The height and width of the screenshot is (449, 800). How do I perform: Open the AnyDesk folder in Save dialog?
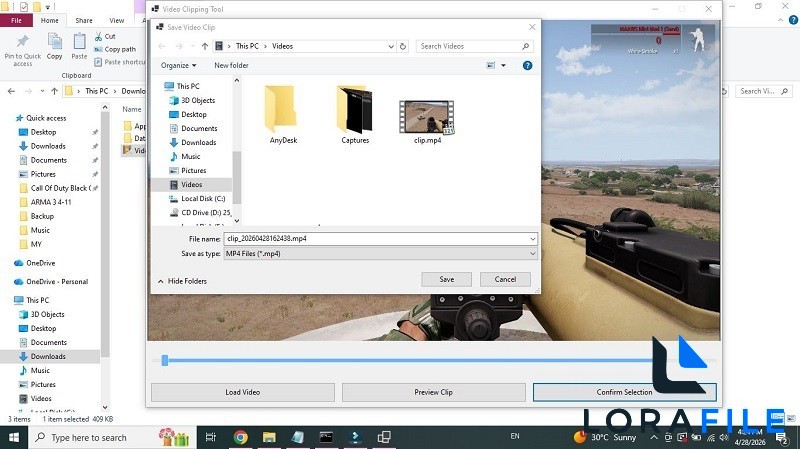point(283,115)
